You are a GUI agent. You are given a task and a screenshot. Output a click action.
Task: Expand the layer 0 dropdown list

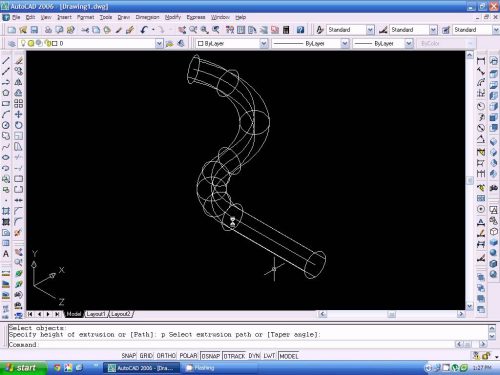(x=159, y=43)
